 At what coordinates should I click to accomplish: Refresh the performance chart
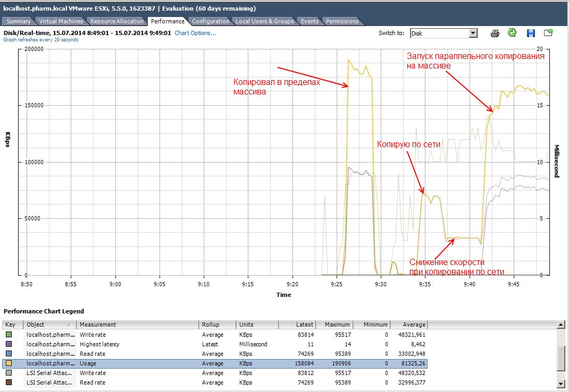512,33
